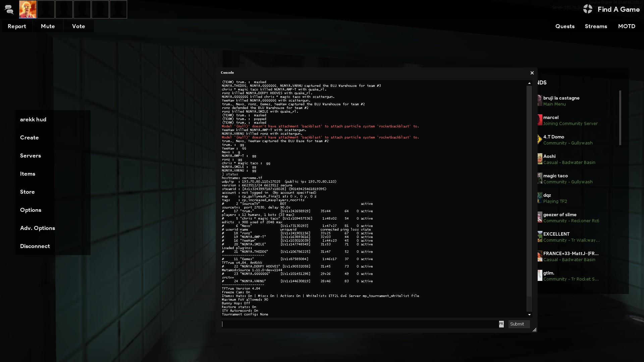
Task: Click the player avatar thumbnail
Action: point(28,9)
